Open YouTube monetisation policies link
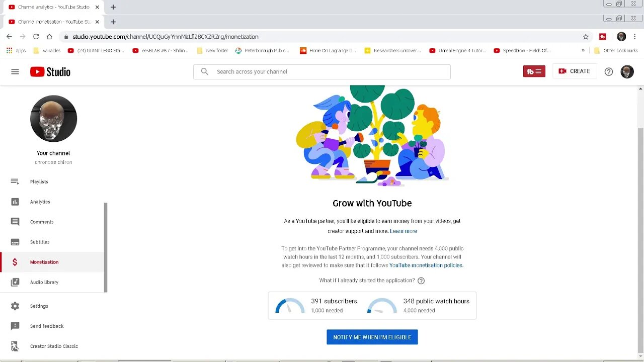Viewport: 644px width, 362px height. click(426, 265)
